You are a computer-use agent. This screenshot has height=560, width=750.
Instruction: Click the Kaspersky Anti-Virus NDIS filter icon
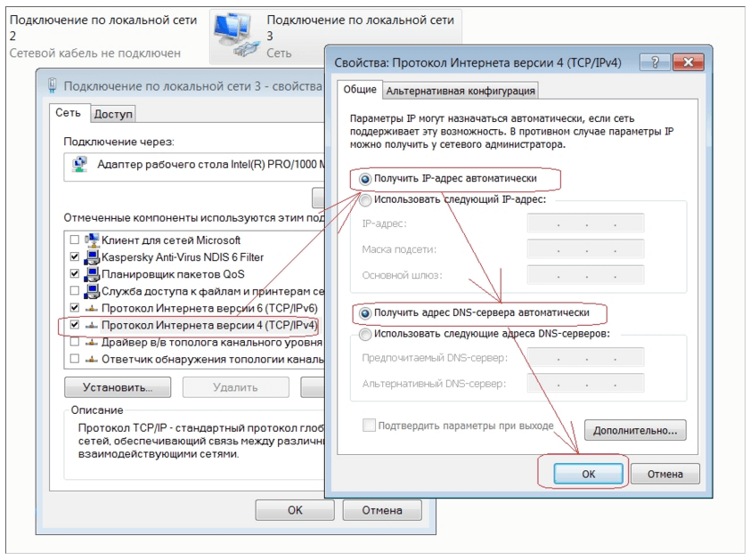point(91,257)
